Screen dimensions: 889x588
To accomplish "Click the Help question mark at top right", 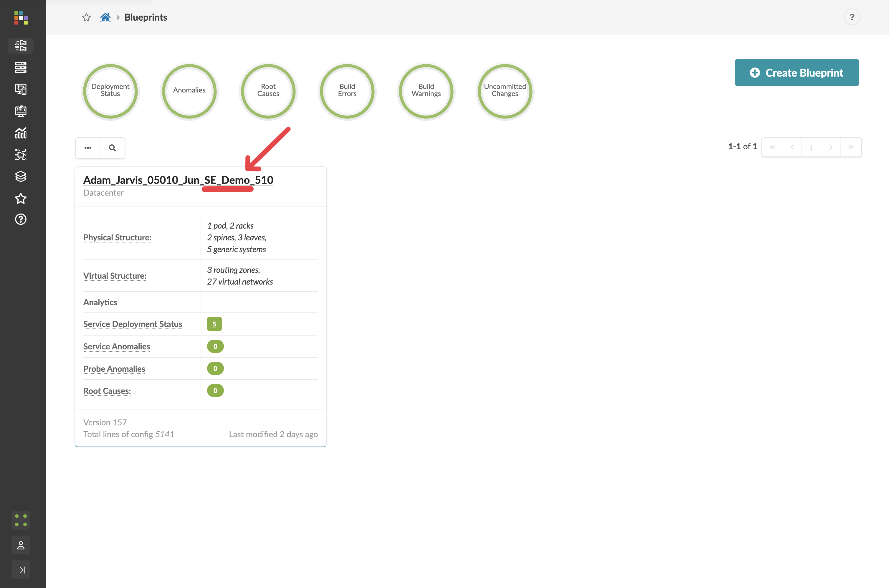I will click(852, 16).
